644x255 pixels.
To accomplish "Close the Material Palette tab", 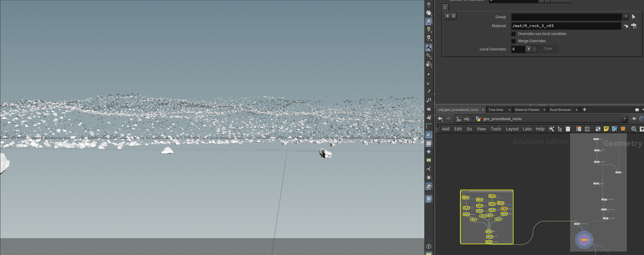I will pos(544,110).
